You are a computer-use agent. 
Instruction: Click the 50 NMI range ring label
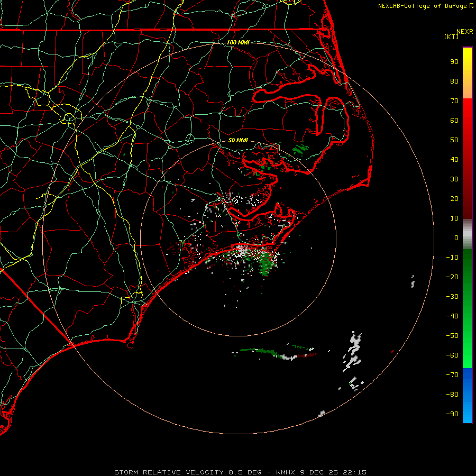pyautogui.click(x=238, y=140)
